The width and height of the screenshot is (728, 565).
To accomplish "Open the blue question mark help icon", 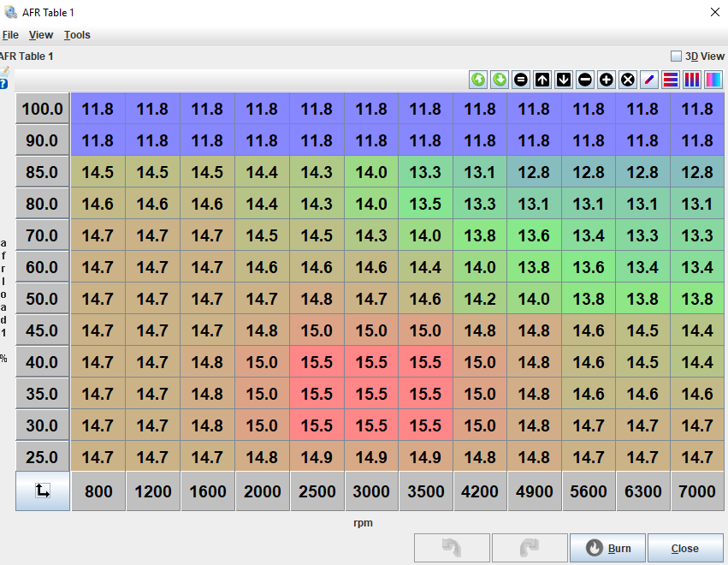I will 3,84.
